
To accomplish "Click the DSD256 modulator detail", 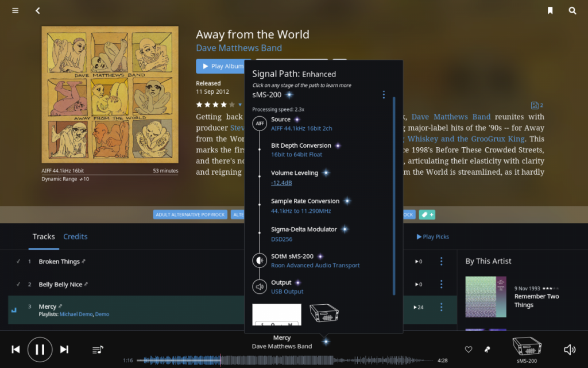I will point(281,239).
